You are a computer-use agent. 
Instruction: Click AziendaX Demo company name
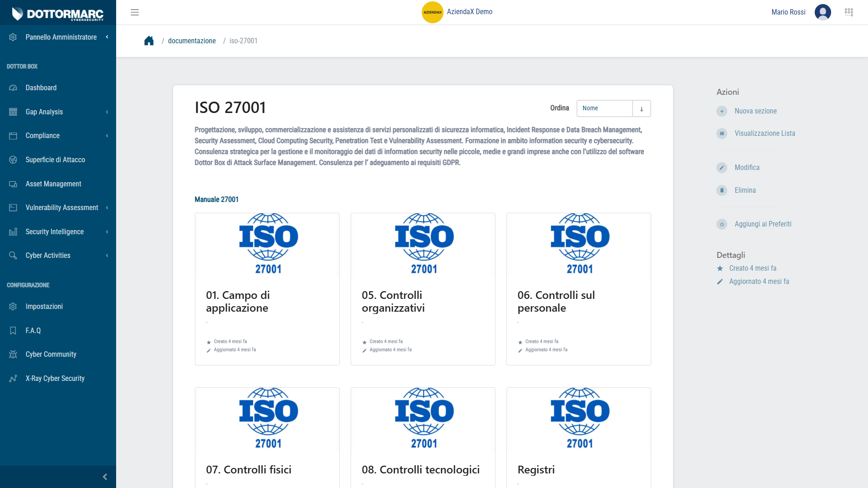tap(470, 12)
